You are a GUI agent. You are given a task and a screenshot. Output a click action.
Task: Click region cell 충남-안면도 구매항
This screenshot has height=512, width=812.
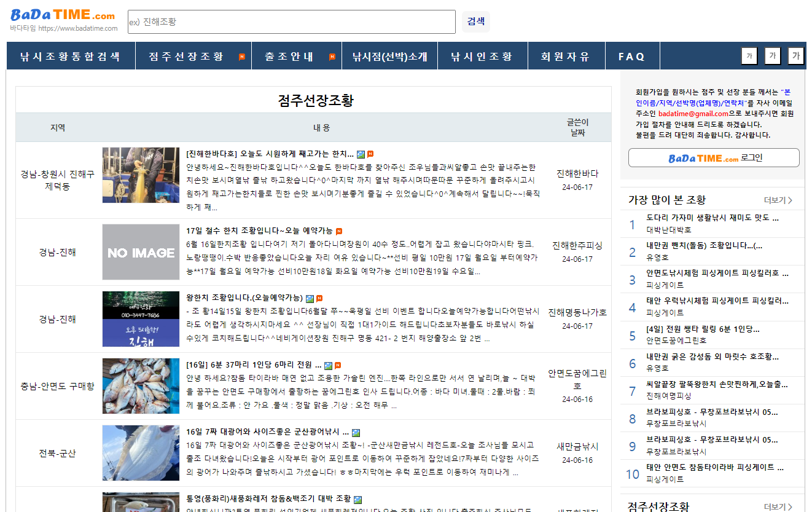[58, 386]
